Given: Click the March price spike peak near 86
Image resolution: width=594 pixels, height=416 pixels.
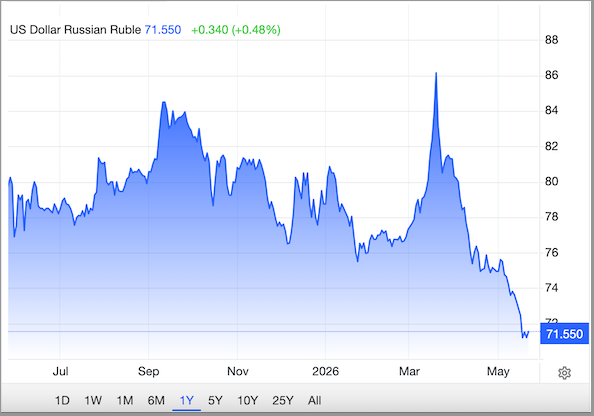Looking at the screenshot, I should (x=436, y=73).
